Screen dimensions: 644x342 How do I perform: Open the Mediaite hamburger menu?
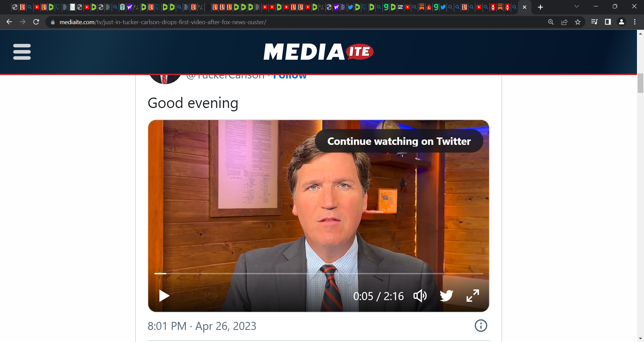tap(22, 52)
